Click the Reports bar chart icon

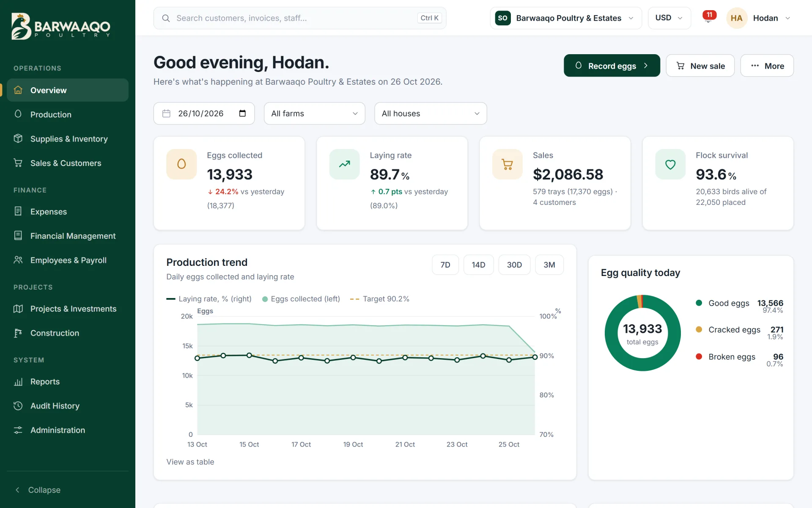[18, 382]
